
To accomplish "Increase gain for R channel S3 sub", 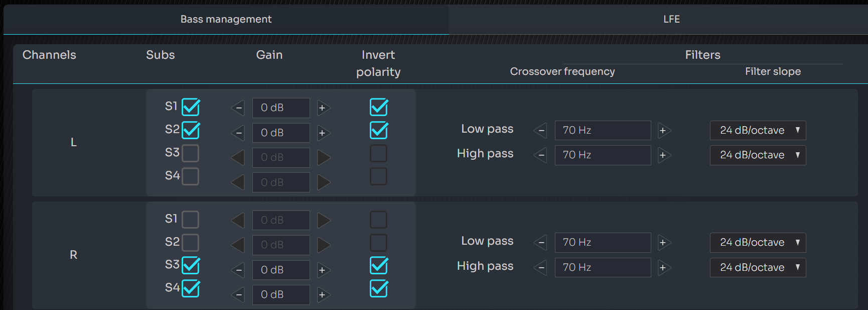I will pos(323,270).
